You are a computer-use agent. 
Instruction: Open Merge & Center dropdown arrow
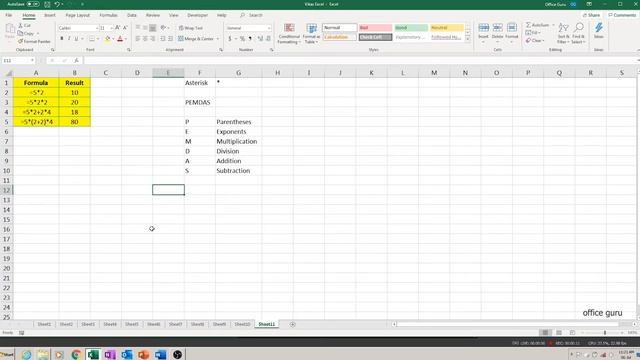coord(218,39)
